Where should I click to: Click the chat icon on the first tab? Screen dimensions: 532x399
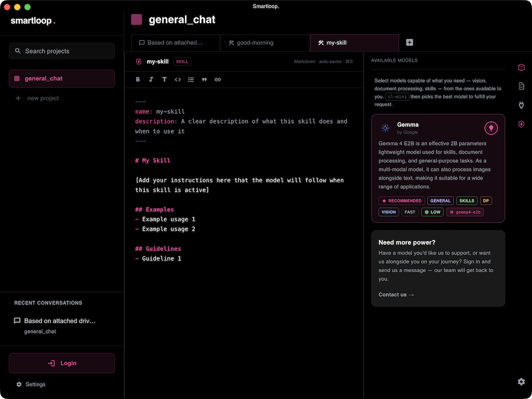(142, 43)
